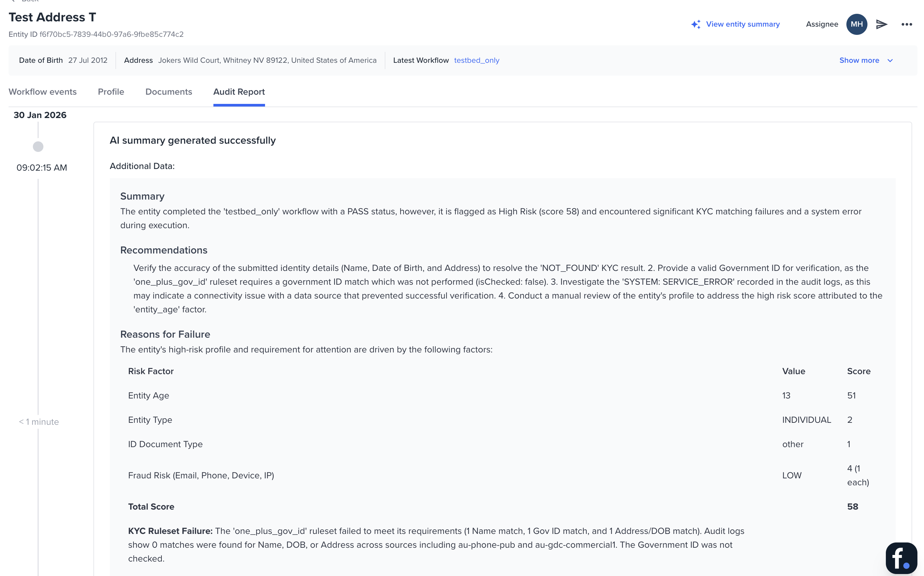Click the 30 Jan 2026 date heading
The height and width of the screenshot is (576, 924).
click(40, 115)
